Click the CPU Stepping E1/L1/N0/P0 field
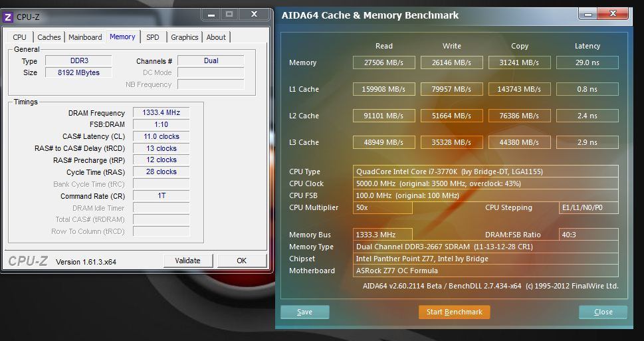Image resolution: width=644 pixels, height=341 pixels. [589, 207]
